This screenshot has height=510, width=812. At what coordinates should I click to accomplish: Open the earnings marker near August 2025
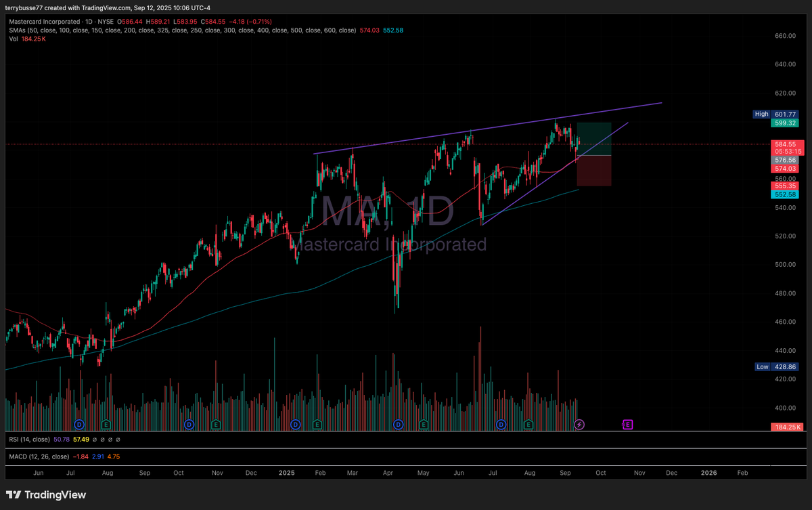[x=528, y=424]
